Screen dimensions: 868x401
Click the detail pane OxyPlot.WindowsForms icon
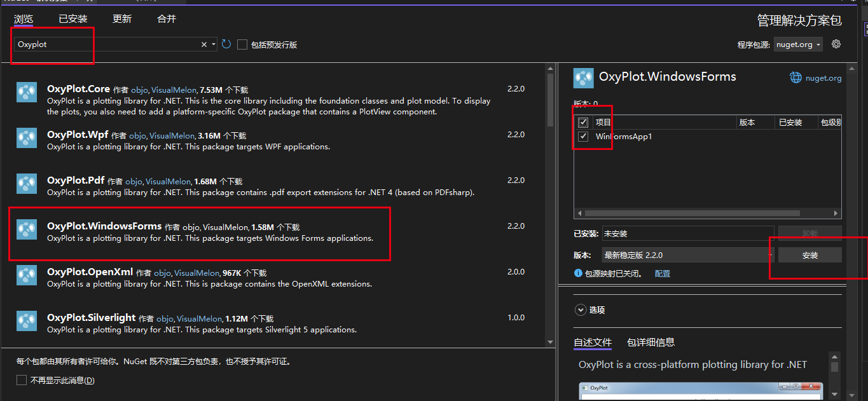pos(583,78)
